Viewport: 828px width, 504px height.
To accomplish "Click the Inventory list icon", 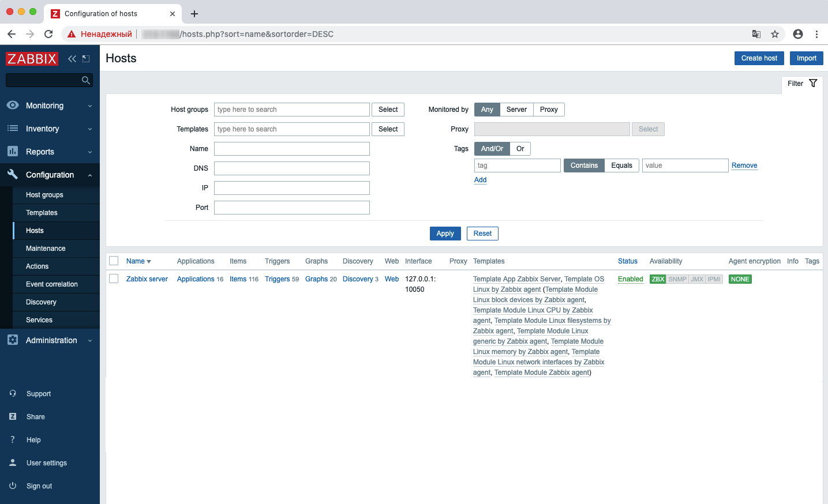I will pyautogui.click(x=13, y=129).
